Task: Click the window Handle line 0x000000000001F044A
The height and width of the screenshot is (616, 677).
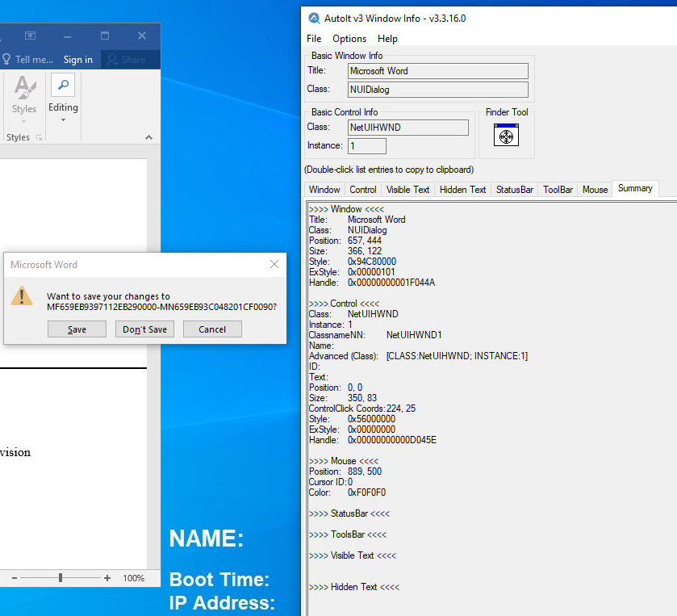Action: click(x=372, y=283)
